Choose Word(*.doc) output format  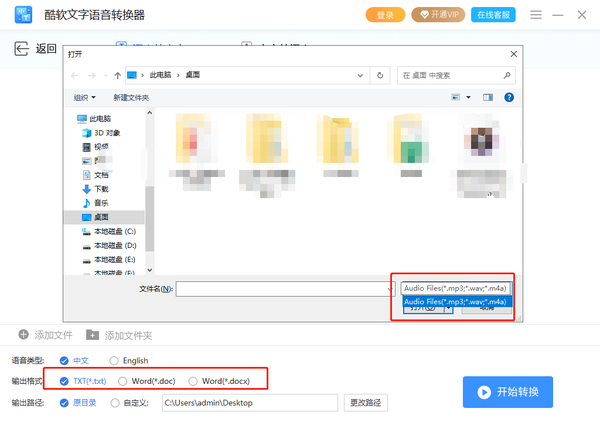pyautogui.click(x=123, y=381)
